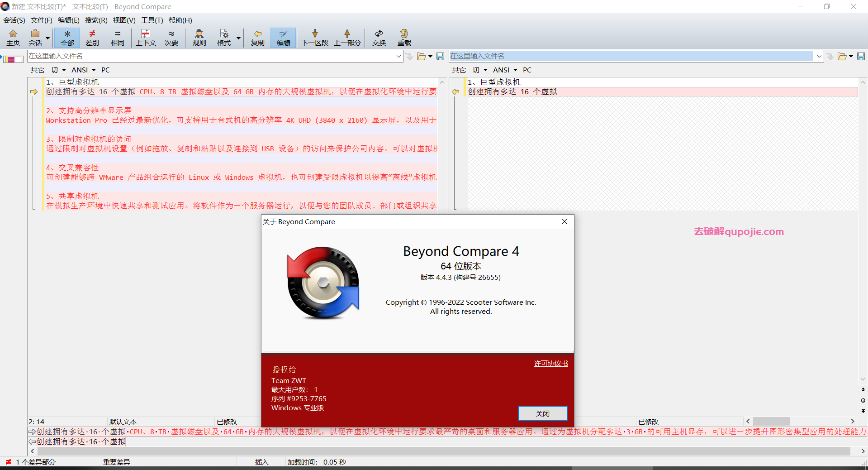Click left pane line '3、限制对虚拟机的访问'
Image resolution: width=868 pixels, height=470 pixels.
(89, 139)
